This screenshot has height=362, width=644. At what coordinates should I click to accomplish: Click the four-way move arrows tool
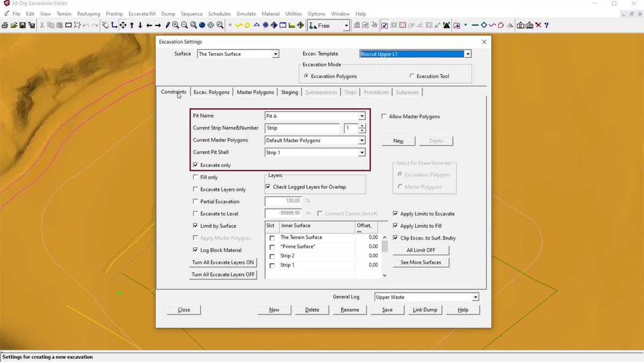[123, 25]
